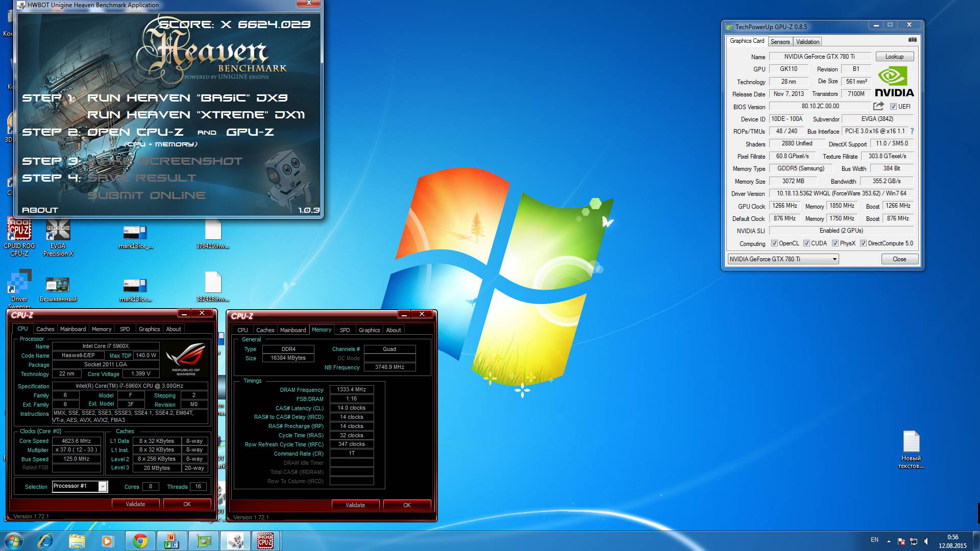Open the Caches tab in the left CPU-Z window

[45, 329]
